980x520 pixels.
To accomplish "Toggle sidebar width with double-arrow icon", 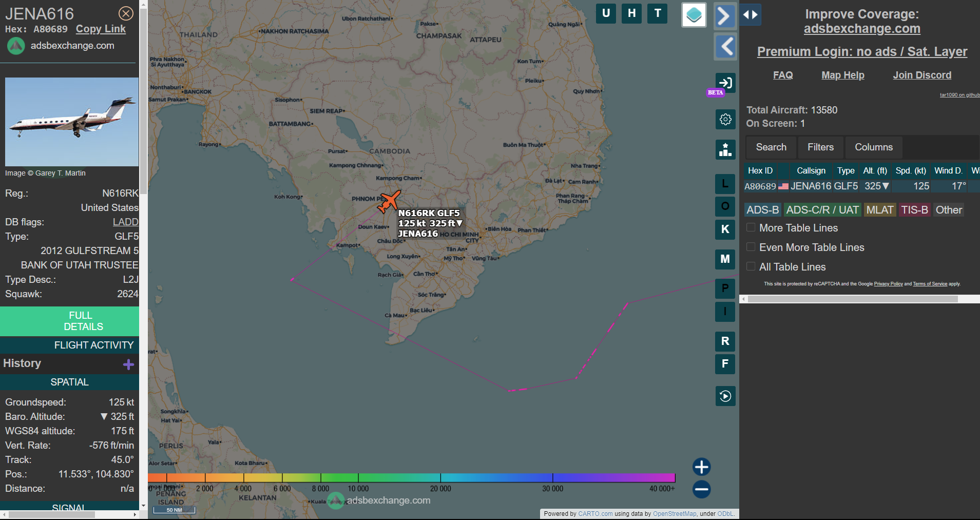I will pyautogui.click(x=751, y=15).
